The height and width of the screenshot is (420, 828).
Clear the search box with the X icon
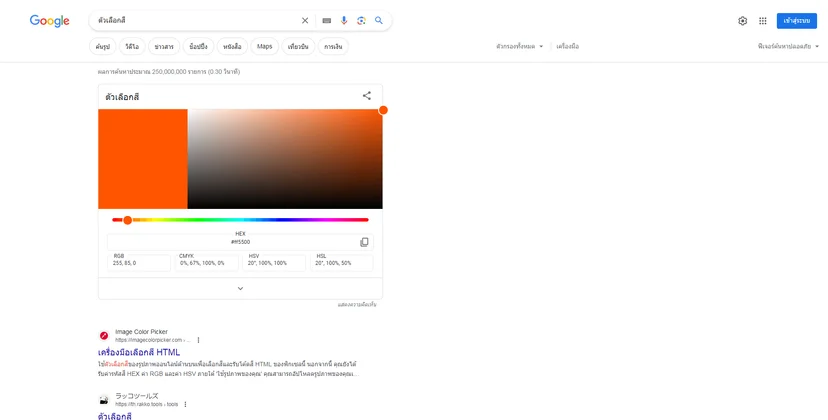[x=305, y=21]
